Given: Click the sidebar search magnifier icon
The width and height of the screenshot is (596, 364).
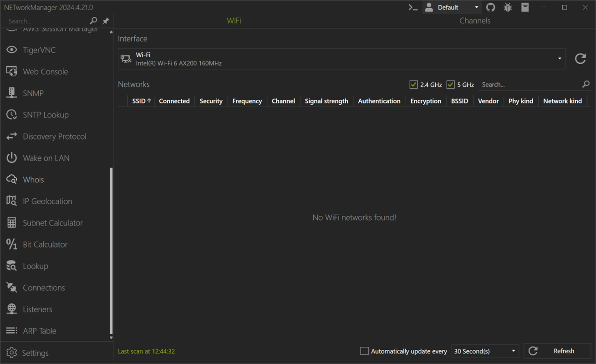Looking at the screenshot, I should (93, 20).
